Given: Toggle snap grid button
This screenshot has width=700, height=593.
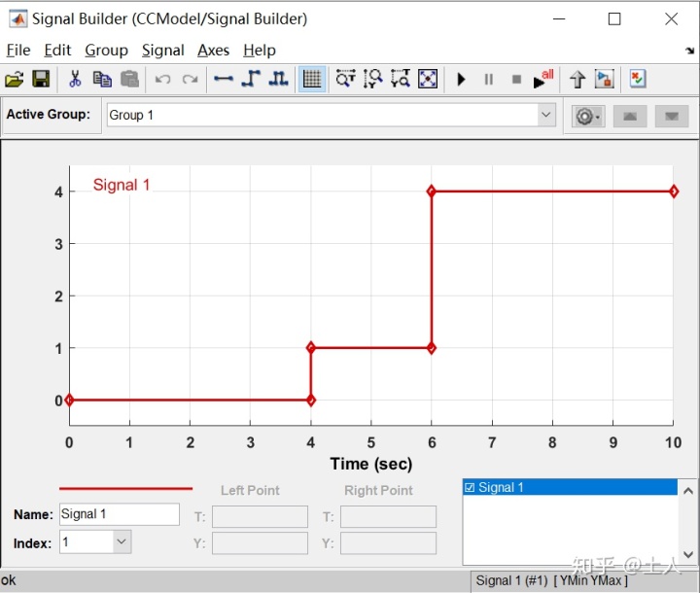Looking at the screenshot, I should (312, 80).
